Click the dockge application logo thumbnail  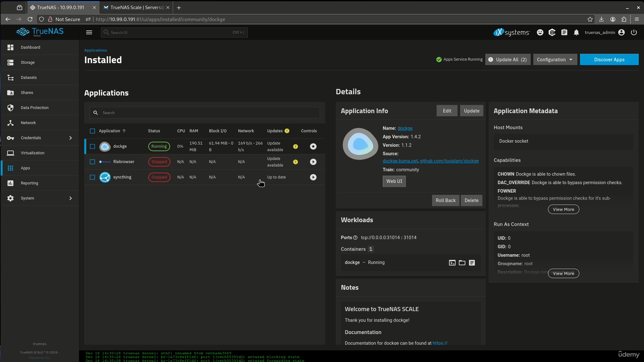click(x=360, y=144)
